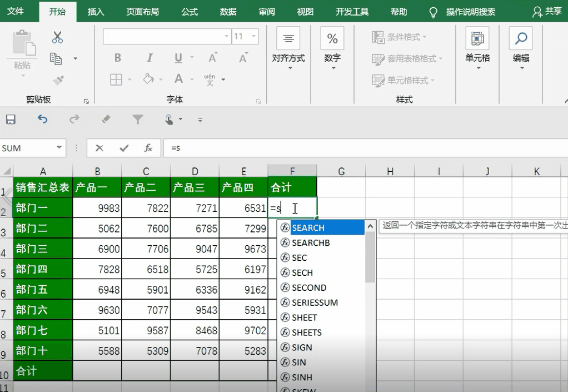The height and width of the screenshot is (392, 568).
Task: Confirm formula with the checkmark icon
Action: pyautogui.click(x=124, y=148)
